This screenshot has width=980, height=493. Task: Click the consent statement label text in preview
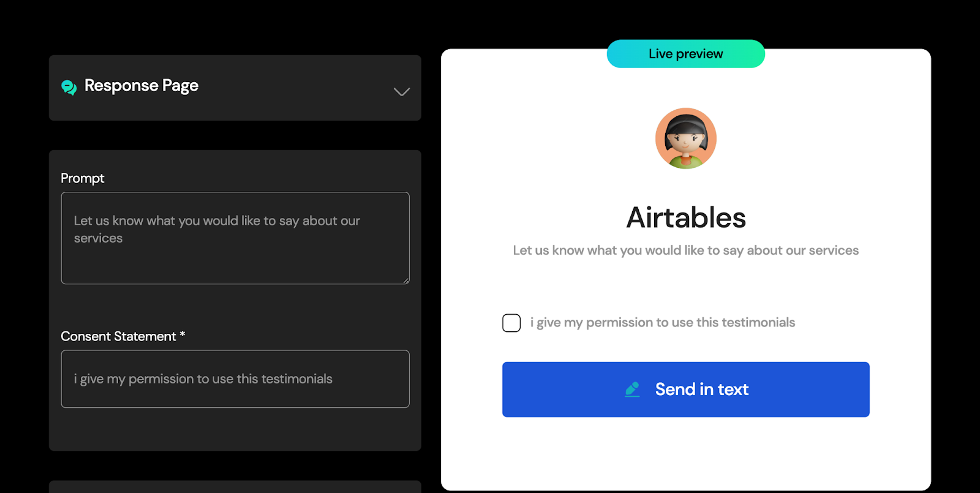point(663,323)
